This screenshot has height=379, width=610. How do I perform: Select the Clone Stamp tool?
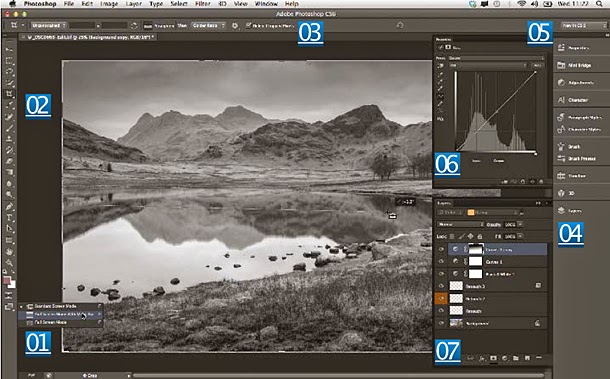pos(9,139)
